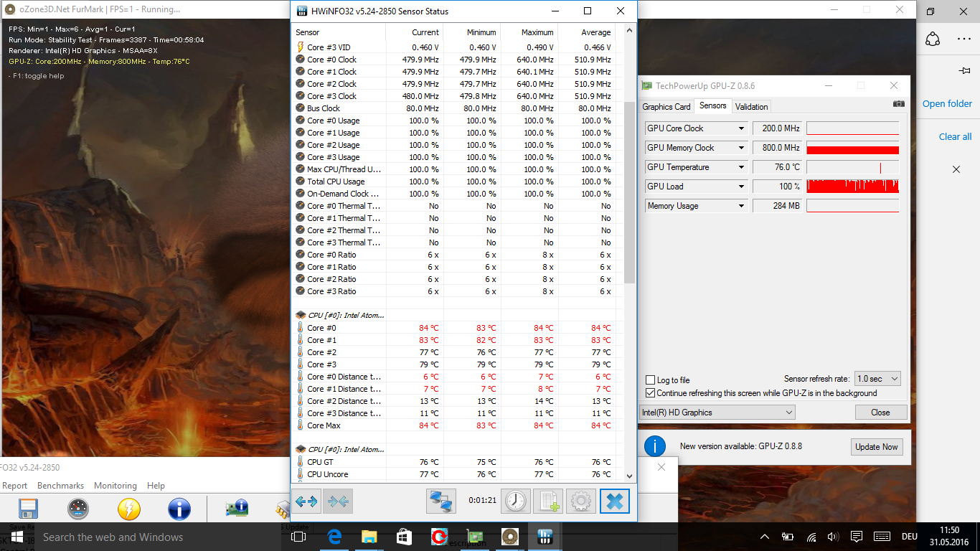Screen dimensions: 980x551
Task: Expand HWiNFO sensor window with arrows icon
Action: coord(306,501)
